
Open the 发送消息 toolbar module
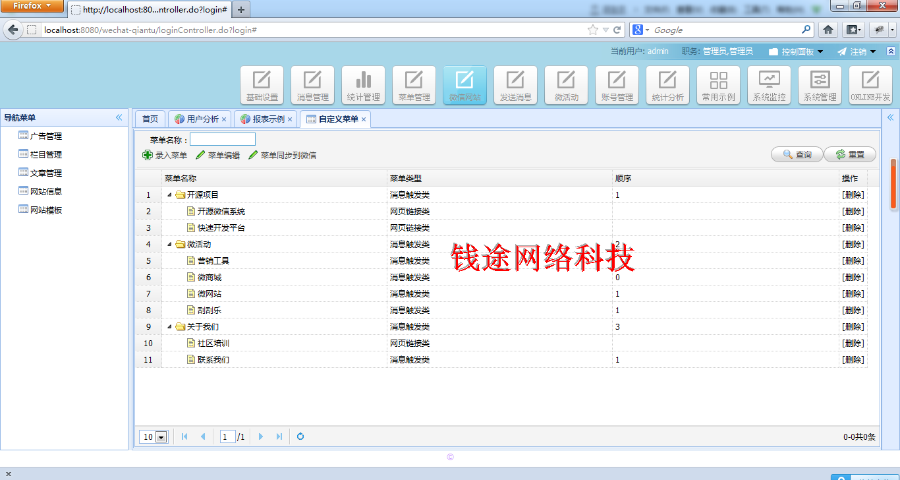coord(515,85)
